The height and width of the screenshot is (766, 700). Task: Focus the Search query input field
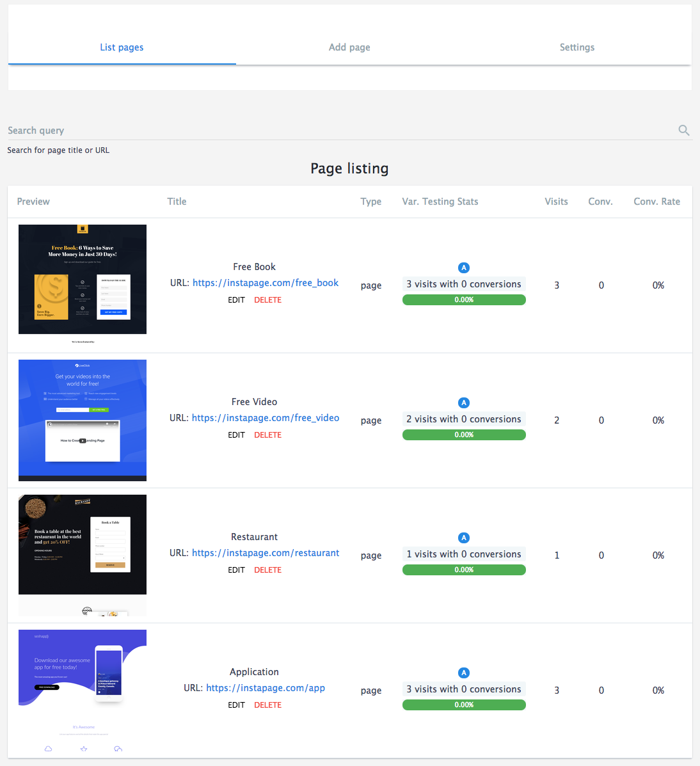coord(339,131)
